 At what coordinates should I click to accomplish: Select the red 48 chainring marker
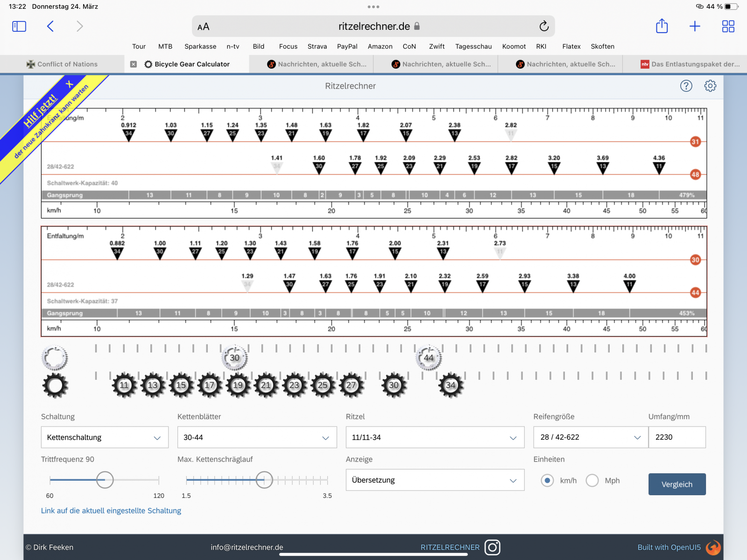click(x=695, y=175)
